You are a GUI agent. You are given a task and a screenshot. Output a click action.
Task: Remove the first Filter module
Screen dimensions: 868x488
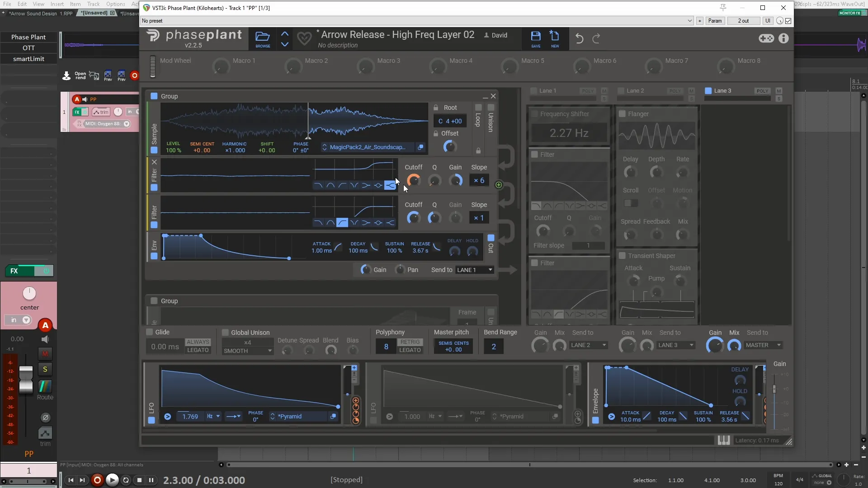[x=154, y=162]
